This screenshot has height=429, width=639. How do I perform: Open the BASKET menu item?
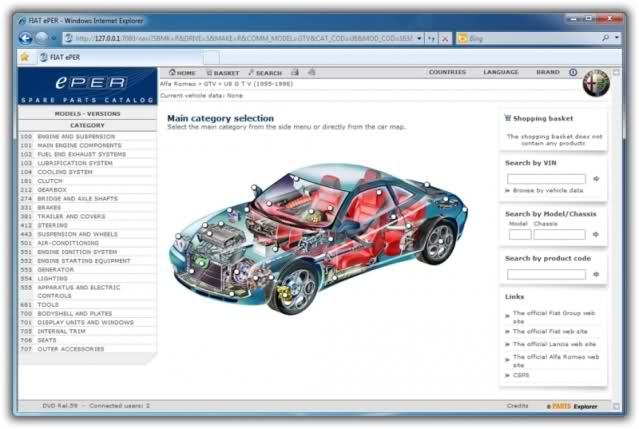click(x=223, y=73)
